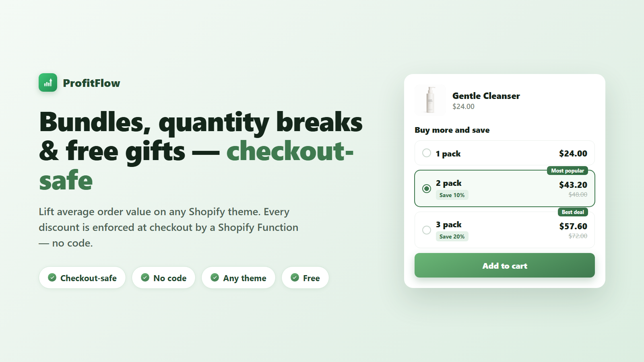The height and width of the screenshot is (362, 644).
Task: Click the Most popular badge
Action: pos(568,171)
